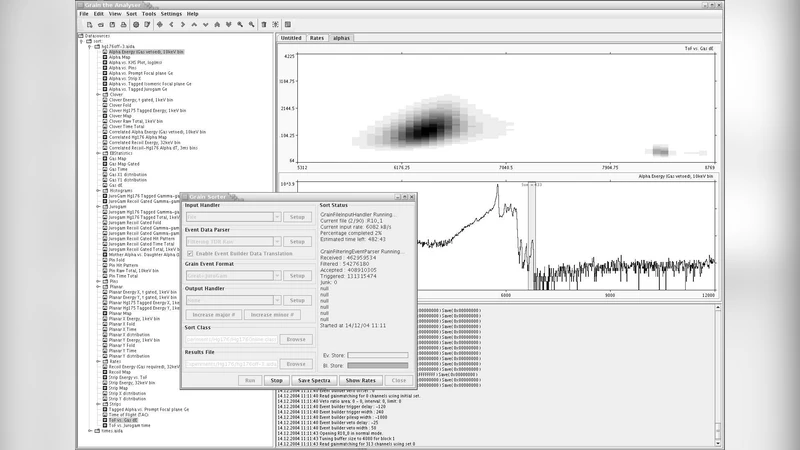
Task: Toggle Enable Event Builder Data Translation checkbox
Action: (x=191, y=254)
